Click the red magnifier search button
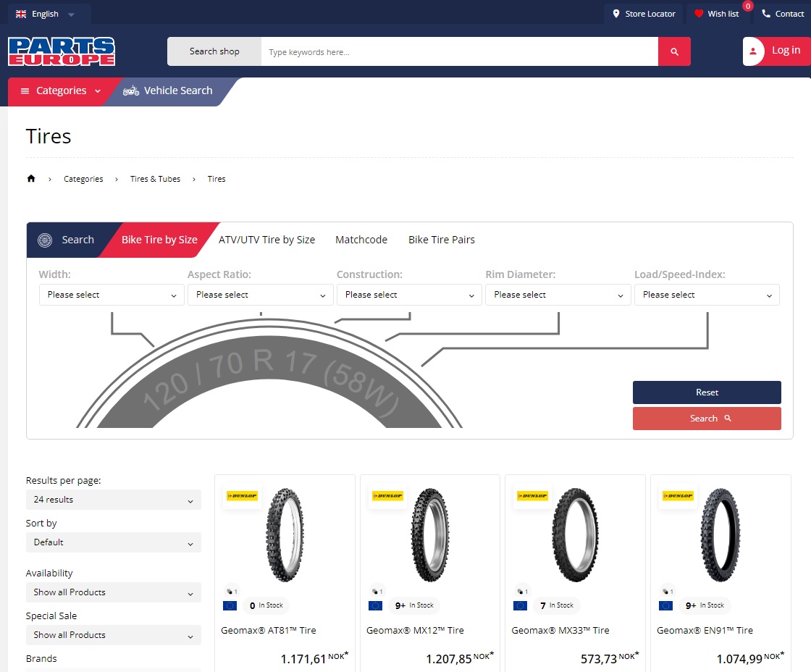 [x=674, y=51]
